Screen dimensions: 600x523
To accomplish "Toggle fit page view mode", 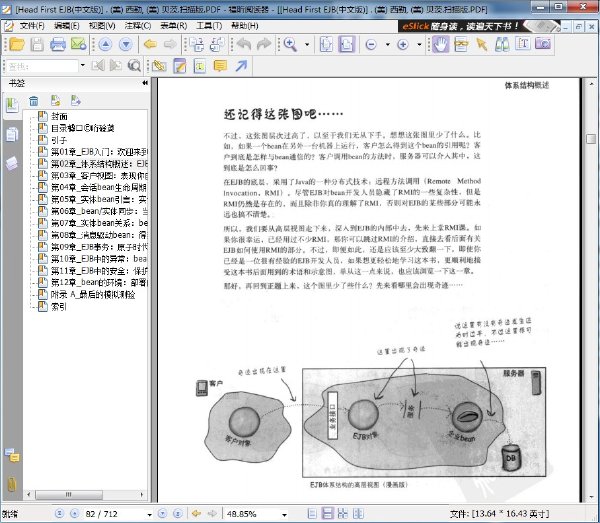I will click(326, 44).
